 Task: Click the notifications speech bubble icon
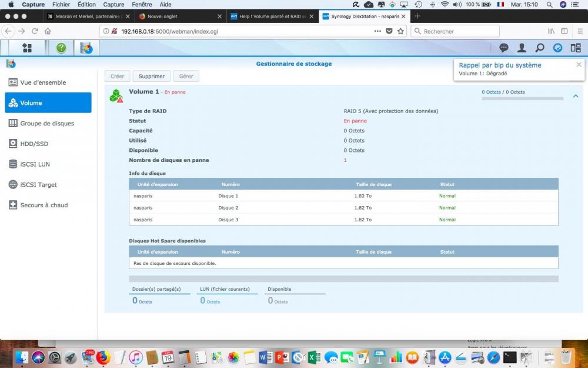pos(504,48)
